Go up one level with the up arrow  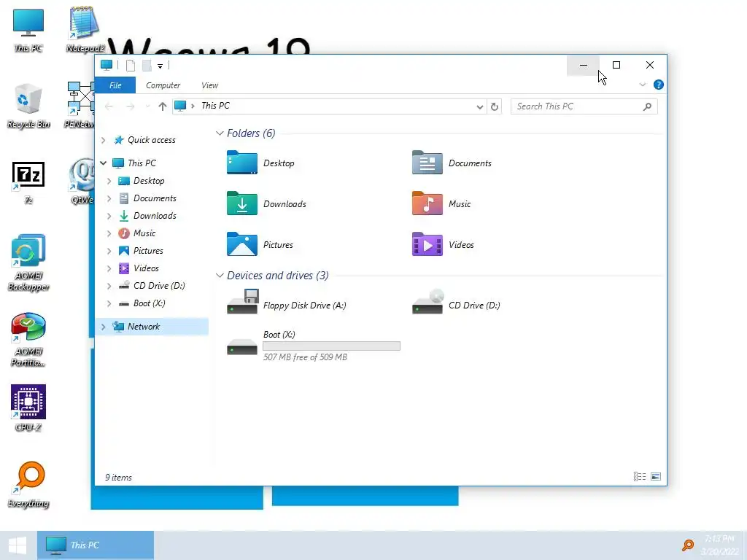pos(163,106)
